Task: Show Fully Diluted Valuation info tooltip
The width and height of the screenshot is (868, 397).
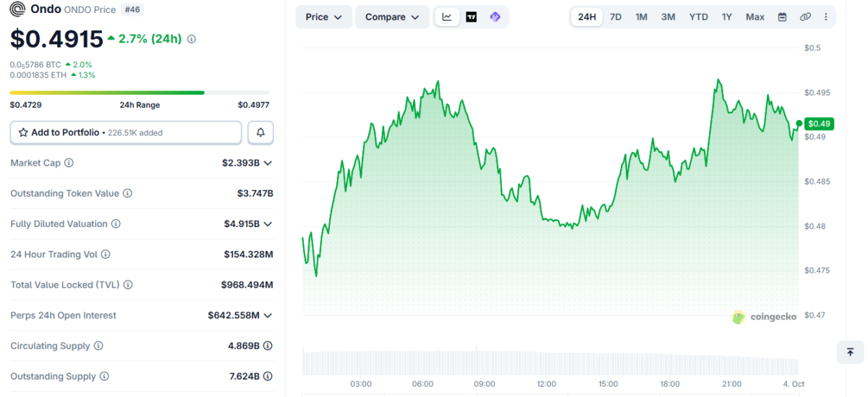Action: (x=116, y=224)
